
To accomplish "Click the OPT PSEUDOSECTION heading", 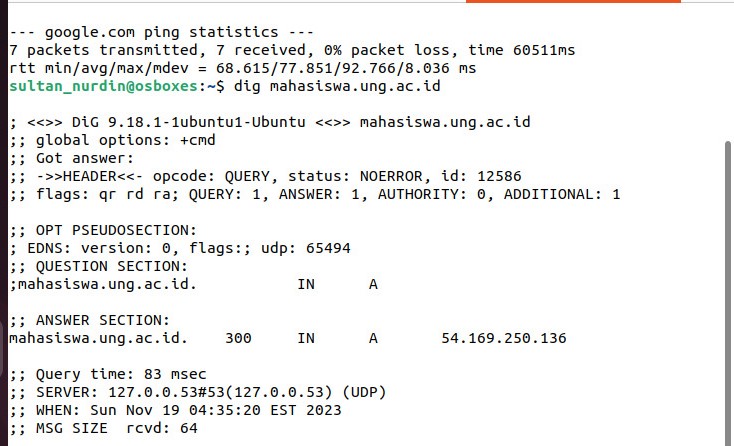I will pyautogui.click(x=116, y=230).
